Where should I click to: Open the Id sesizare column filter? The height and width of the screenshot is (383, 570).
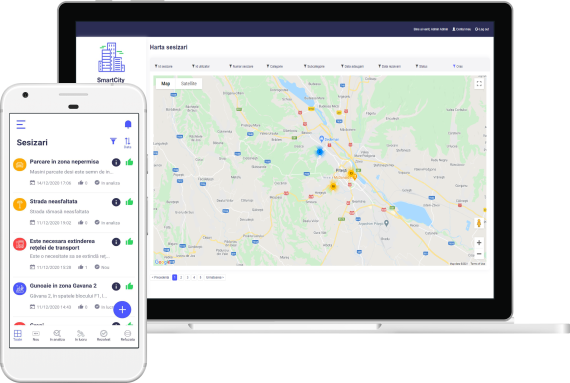pyautogui.click(x=164, y=66)
